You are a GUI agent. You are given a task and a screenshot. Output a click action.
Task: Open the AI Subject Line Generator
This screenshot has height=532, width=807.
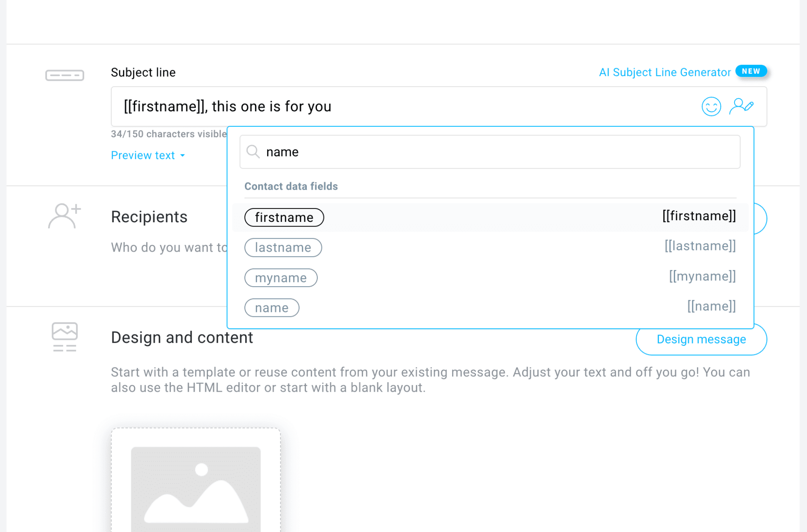pyautogui.click(x=664, y=72)
